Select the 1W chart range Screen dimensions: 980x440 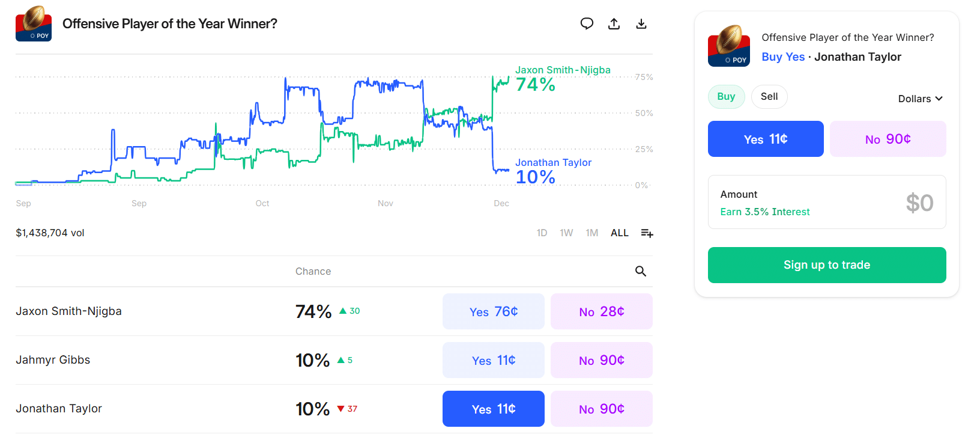coord(566,233)
